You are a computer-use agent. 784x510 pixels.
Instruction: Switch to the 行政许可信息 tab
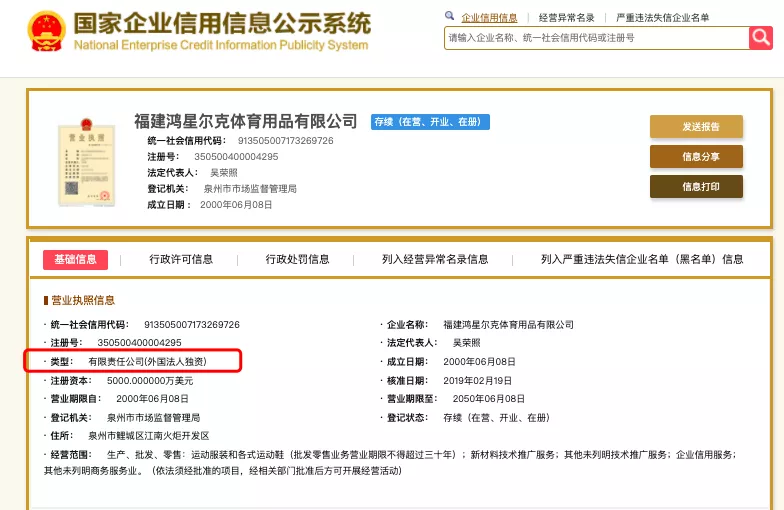[x=181, y=259]
